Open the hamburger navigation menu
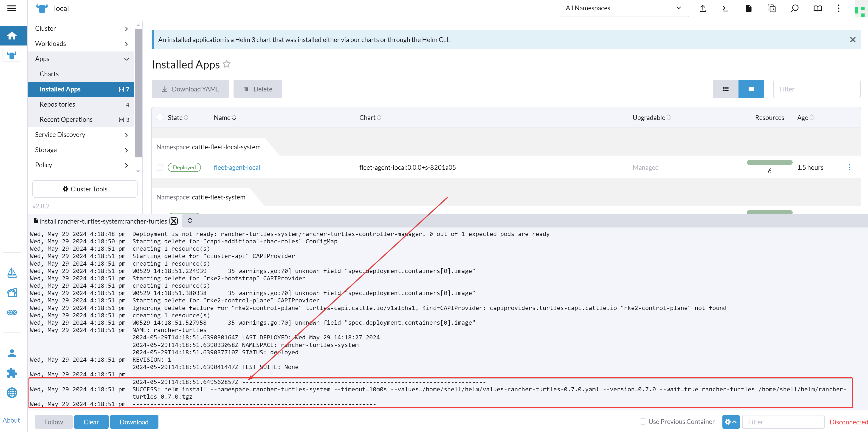The height and width of the screenshot is (432, 868). [x=12, y=9]
